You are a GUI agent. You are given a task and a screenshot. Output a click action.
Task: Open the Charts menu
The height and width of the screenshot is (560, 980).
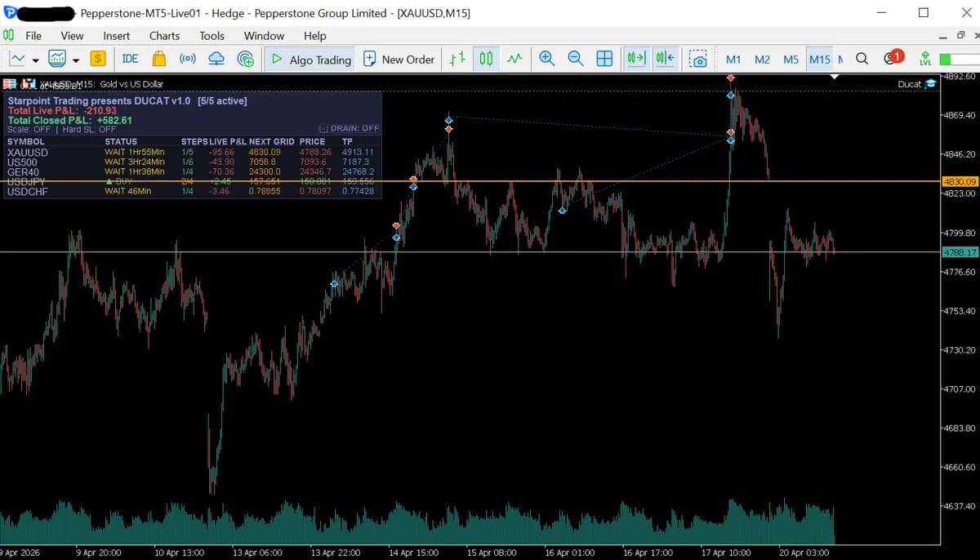(164, 35)
